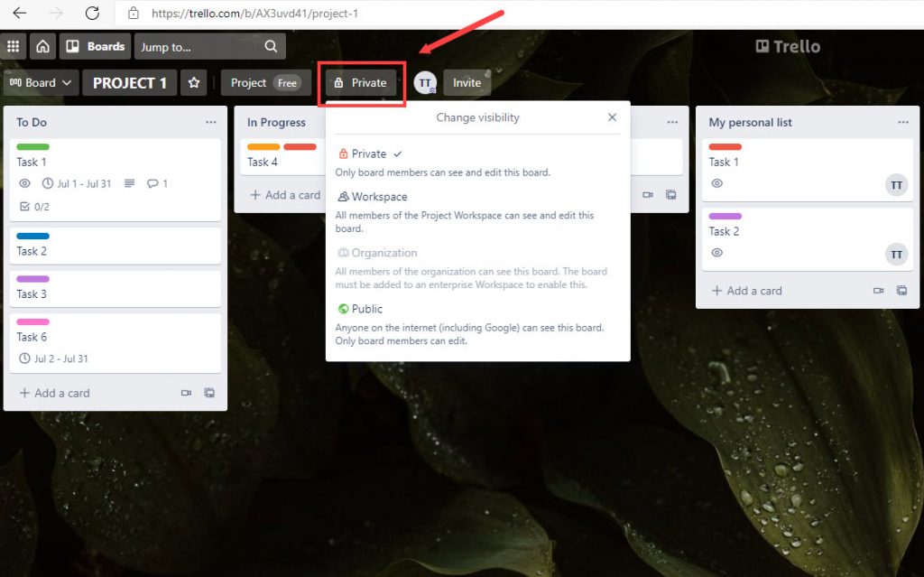Viewport: 924px width, 577px height.
Task: Click TT avatar on personal list Task 2
Action: (x=896, y=255)
